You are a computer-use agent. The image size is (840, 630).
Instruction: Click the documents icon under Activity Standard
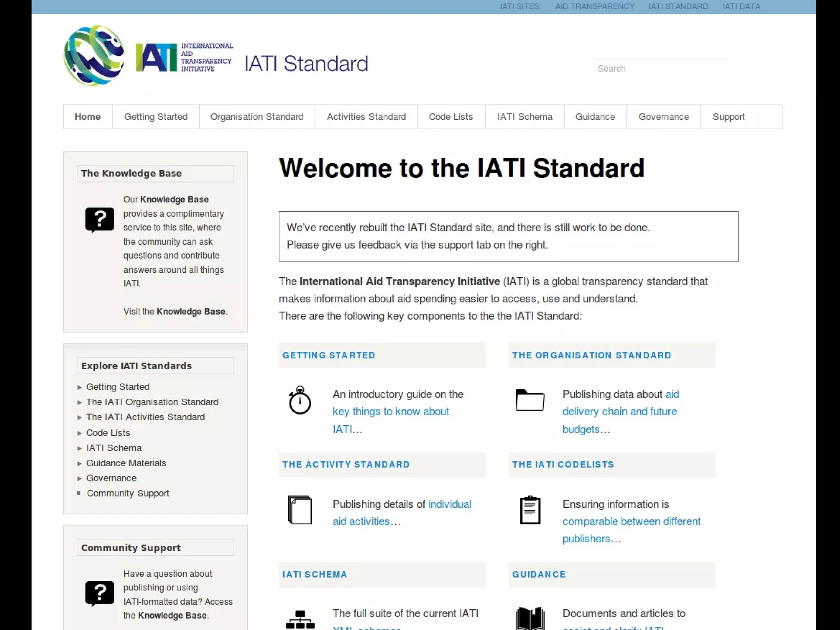pos(300,510)
